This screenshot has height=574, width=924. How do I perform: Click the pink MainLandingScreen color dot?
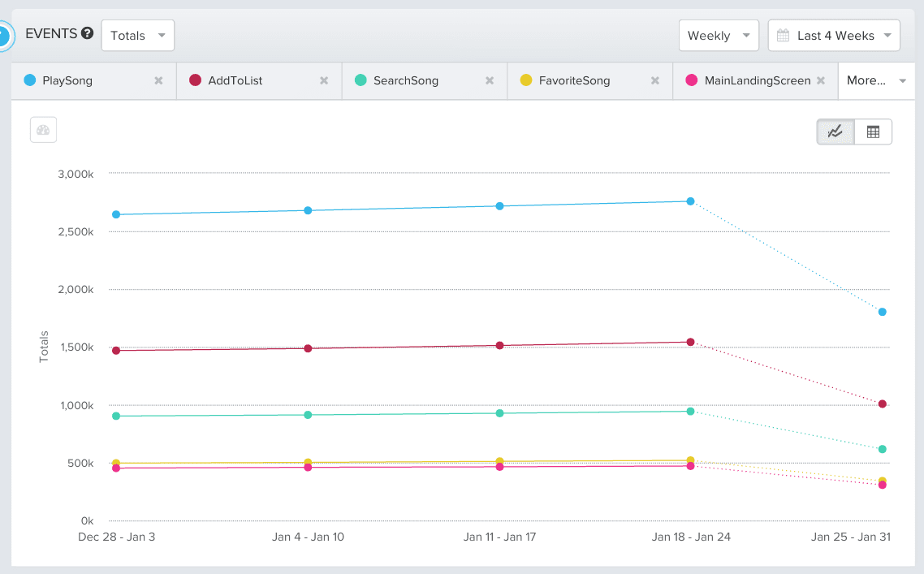(692, 80)
